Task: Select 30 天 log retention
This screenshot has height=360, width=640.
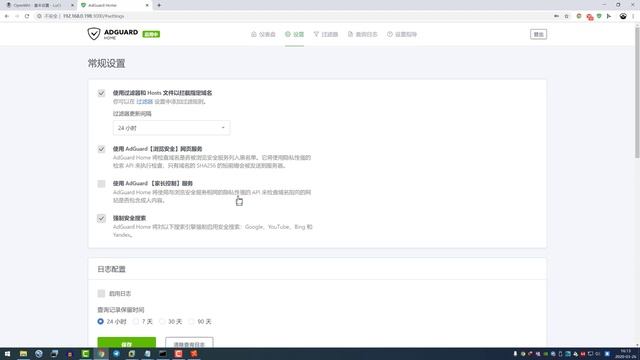Action: pyautogui.click(x=162, y=322)
